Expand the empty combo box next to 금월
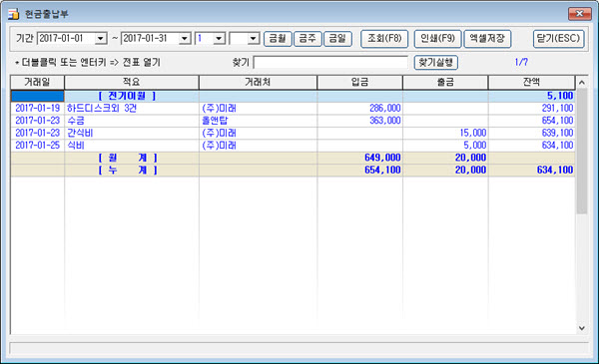This screenshot has height=364, width=599. [254, 39]
